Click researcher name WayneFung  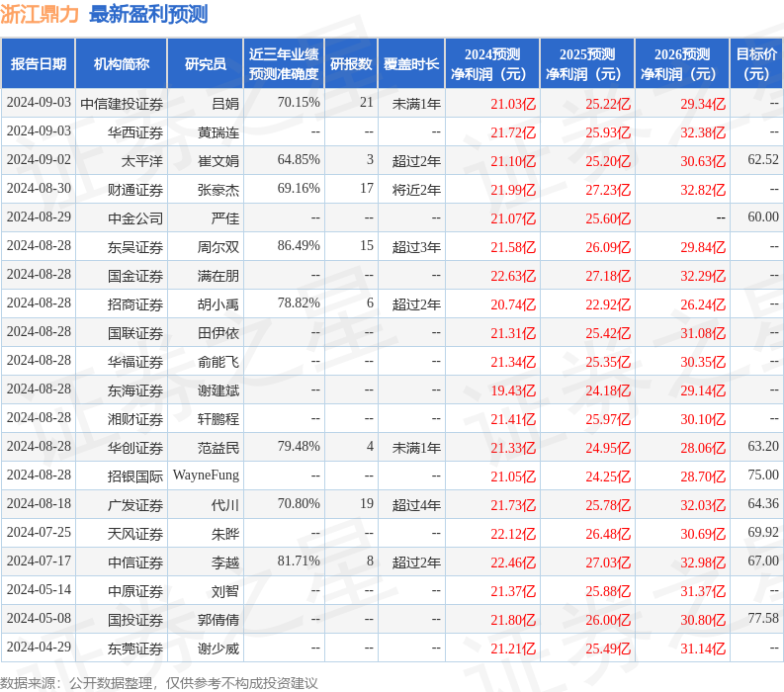pos(206,476)
